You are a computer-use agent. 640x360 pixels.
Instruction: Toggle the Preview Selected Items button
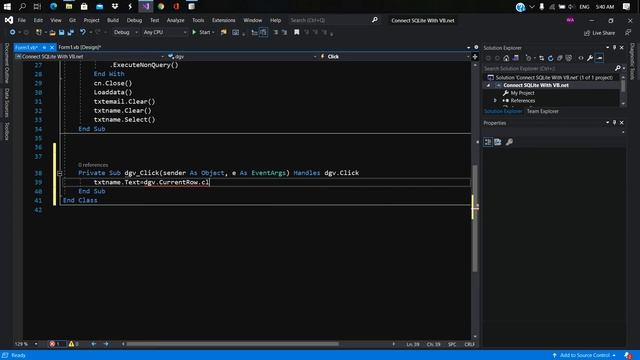coord(599,58)
